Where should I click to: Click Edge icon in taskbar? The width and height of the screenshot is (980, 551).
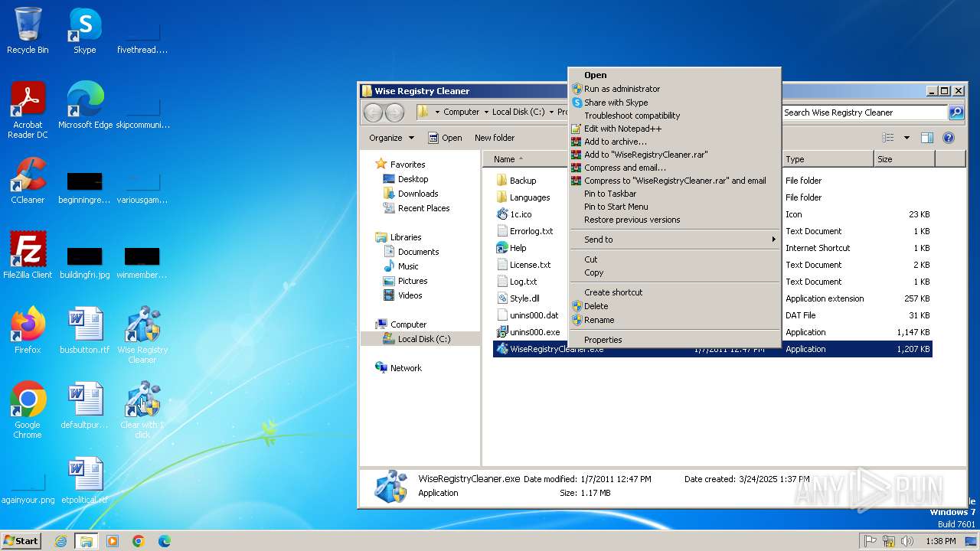165,541
